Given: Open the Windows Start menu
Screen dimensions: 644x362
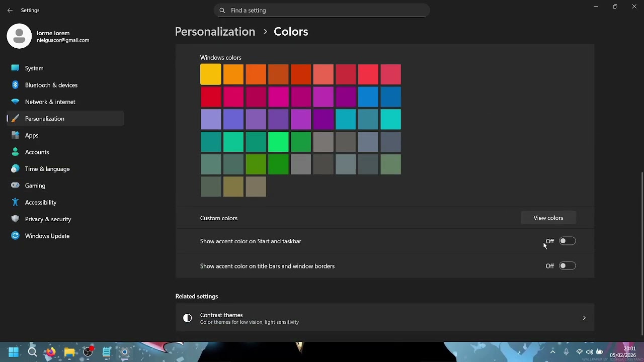Looking at the screenshot, I should coord(14,352).
